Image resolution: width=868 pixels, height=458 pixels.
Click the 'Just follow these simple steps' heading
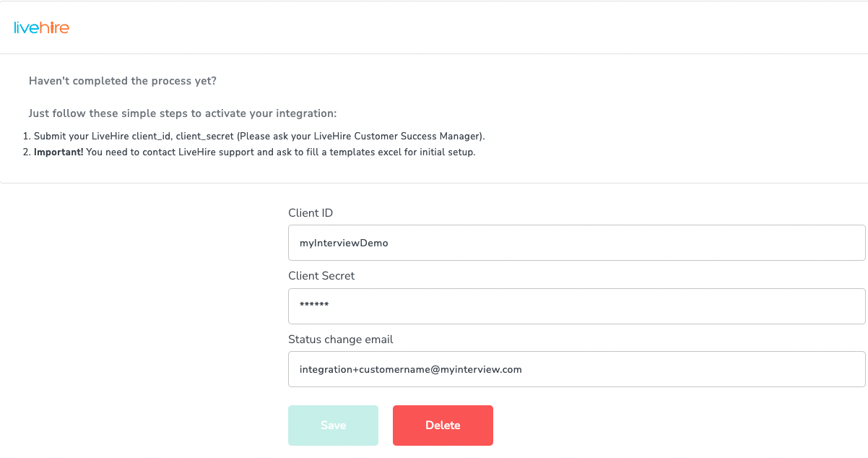pyautogui.click(x=183, y=113)
